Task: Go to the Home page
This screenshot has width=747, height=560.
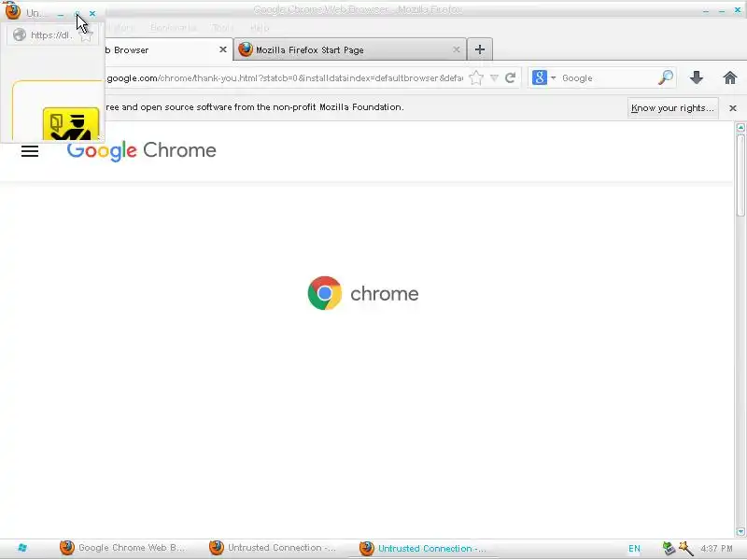Action: point(730,77)
